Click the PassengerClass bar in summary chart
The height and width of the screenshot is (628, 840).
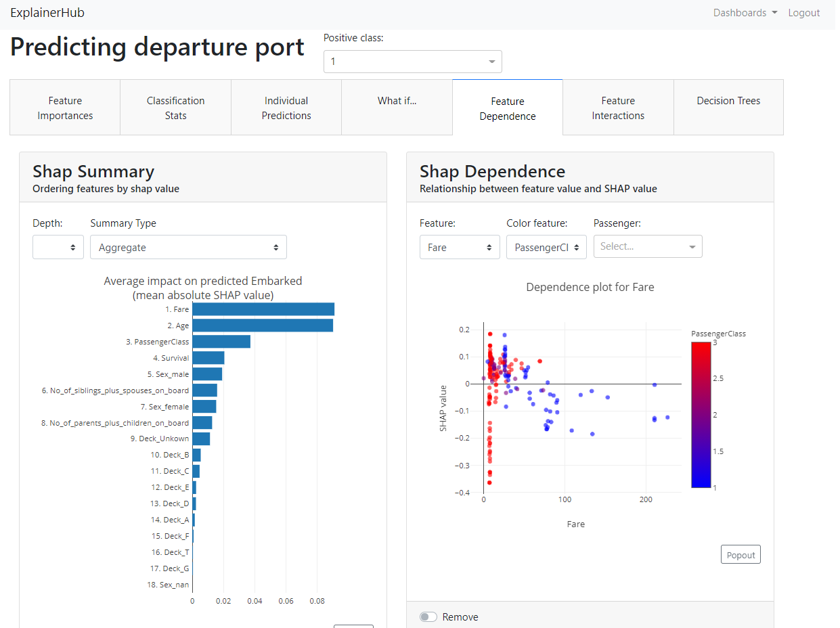(x=221, y=342)
